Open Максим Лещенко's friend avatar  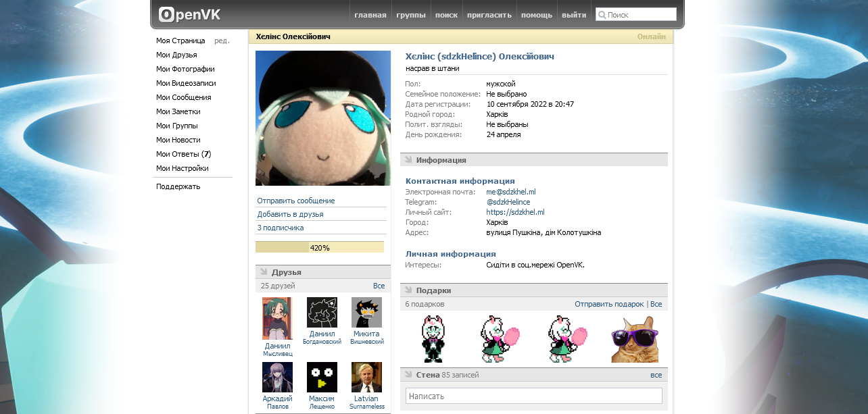322,377
